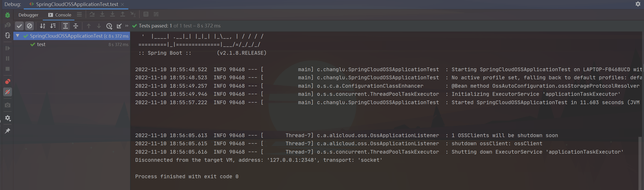Sort tests alphabetically using the a-z icon

tap(43, 26)
